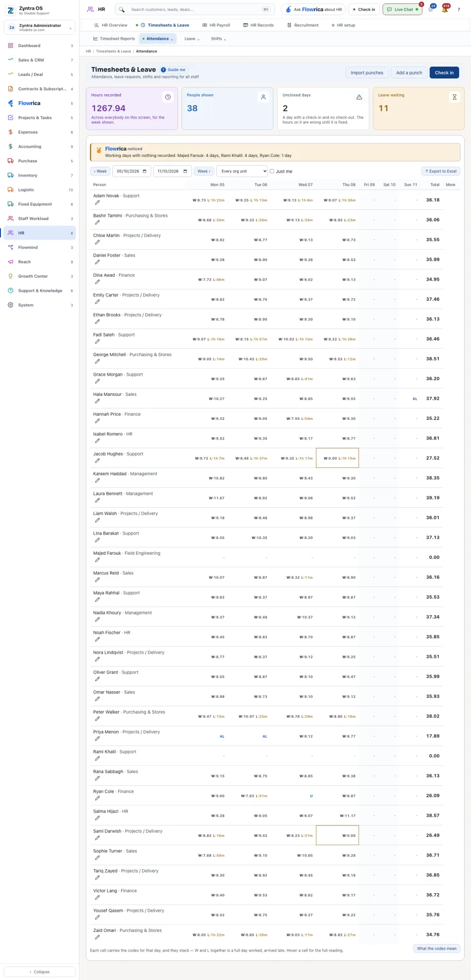The width and height of the screenshot is (471, 980).
Task: Open the help question mark icon
Action: point(459,9)
